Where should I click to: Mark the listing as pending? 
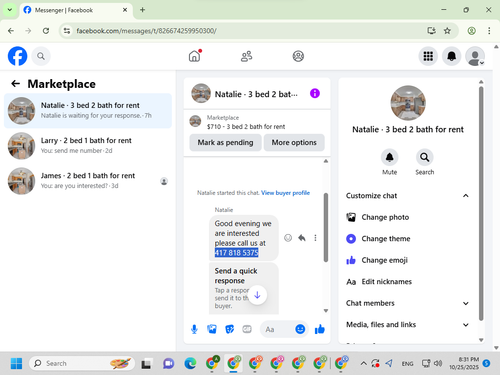click(x=225, y=143)
